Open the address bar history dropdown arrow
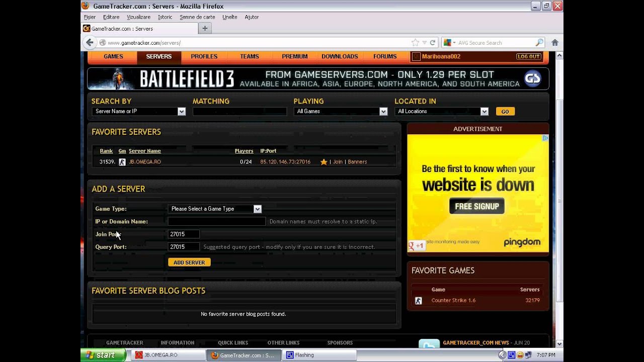 [x=425, y=43]
